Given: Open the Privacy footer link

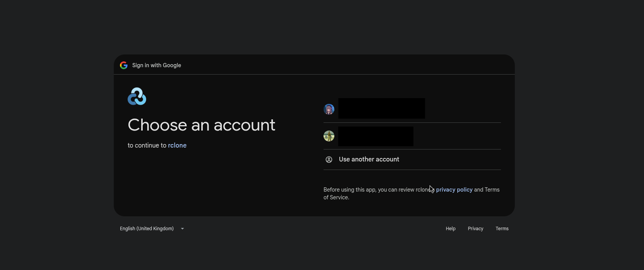Looking at the screenshot, I should (475, 229).
